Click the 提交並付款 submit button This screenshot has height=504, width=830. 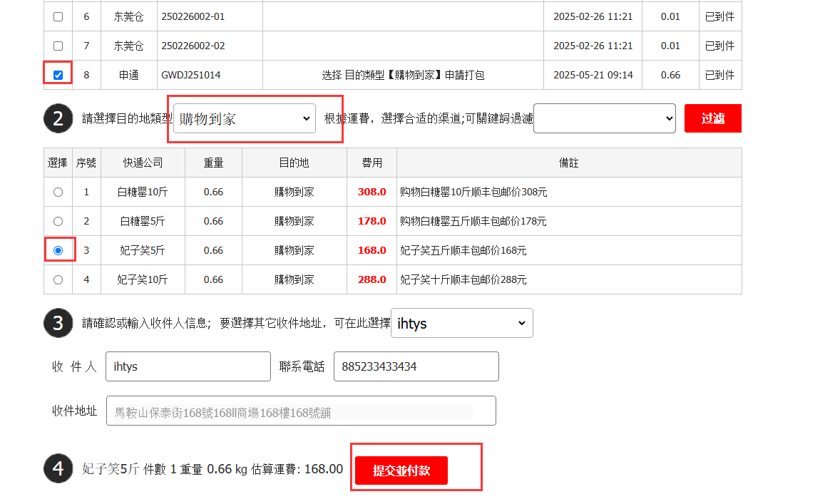[x=401, y=470]
